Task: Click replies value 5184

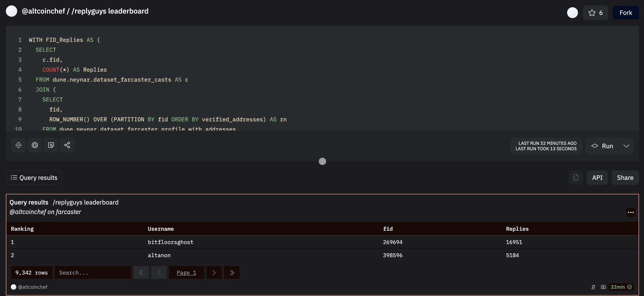Action: [x=512, y=255]
